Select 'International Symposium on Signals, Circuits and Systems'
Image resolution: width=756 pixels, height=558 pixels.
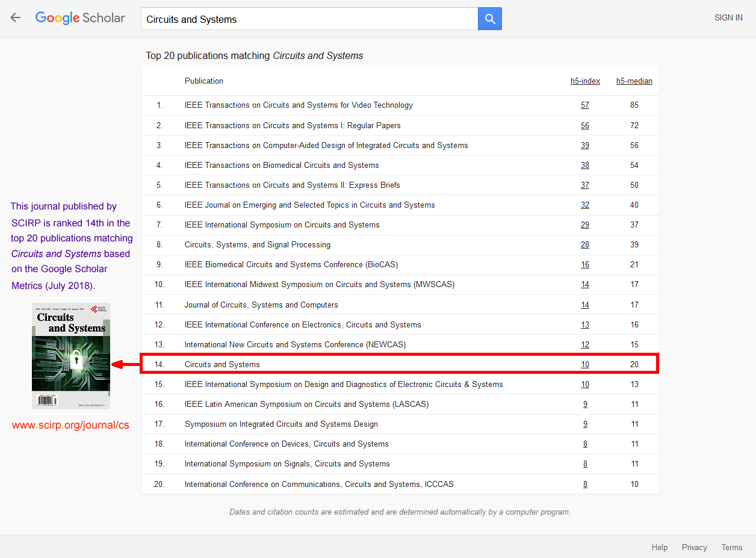[x=287, y=463]
